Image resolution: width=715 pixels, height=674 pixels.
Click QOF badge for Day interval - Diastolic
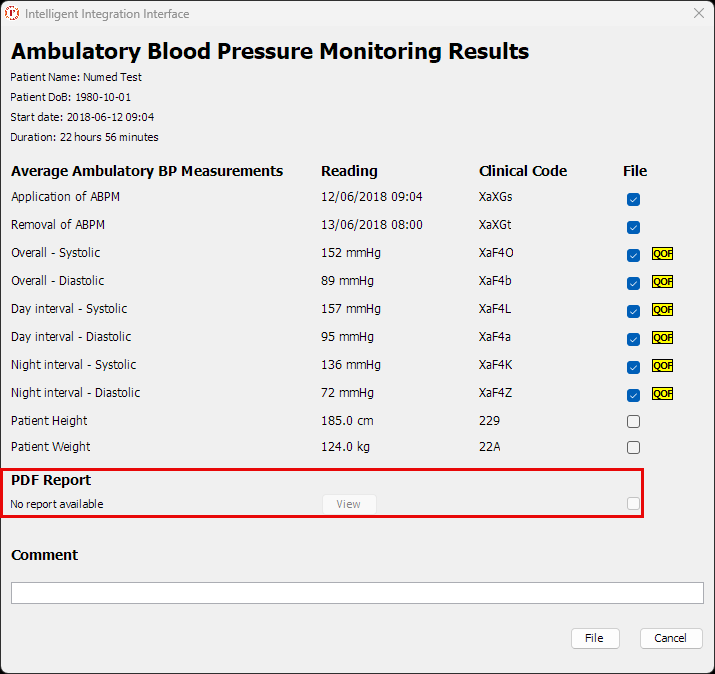coord(662,338)
